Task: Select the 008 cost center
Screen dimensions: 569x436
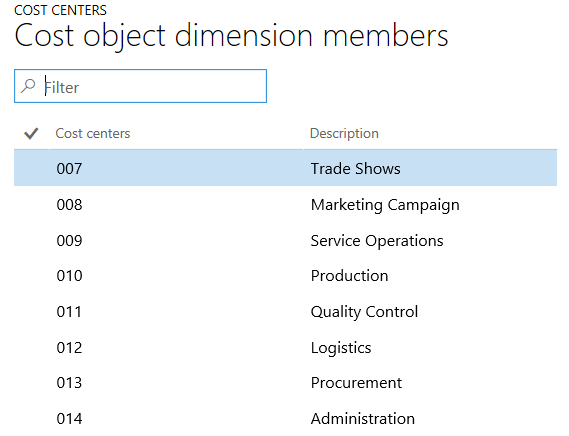Action: pyautogui.click(x=69, y=205)
